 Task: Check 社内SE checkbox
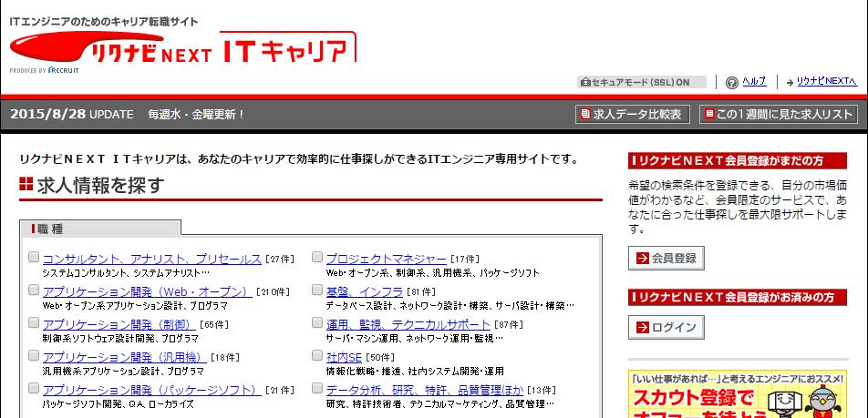317,355
